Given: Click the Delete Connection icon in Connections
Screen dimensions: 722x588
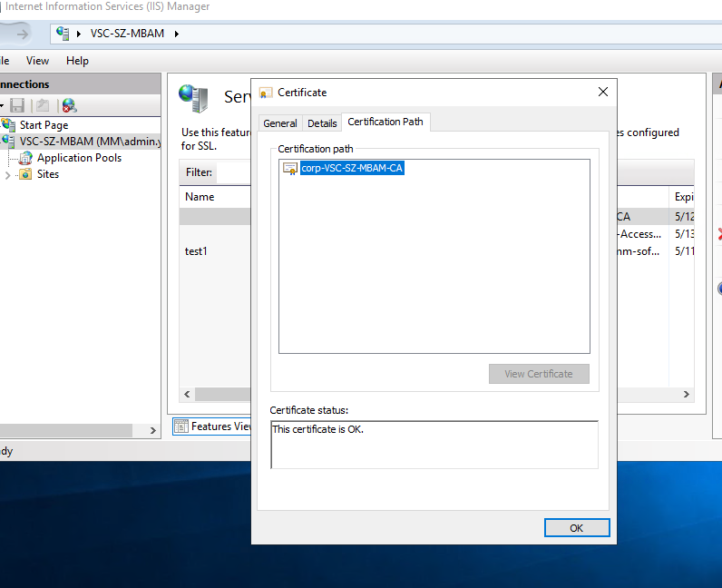Looking at the screenshot, I should pyautogui.click(x=69, y=105).
